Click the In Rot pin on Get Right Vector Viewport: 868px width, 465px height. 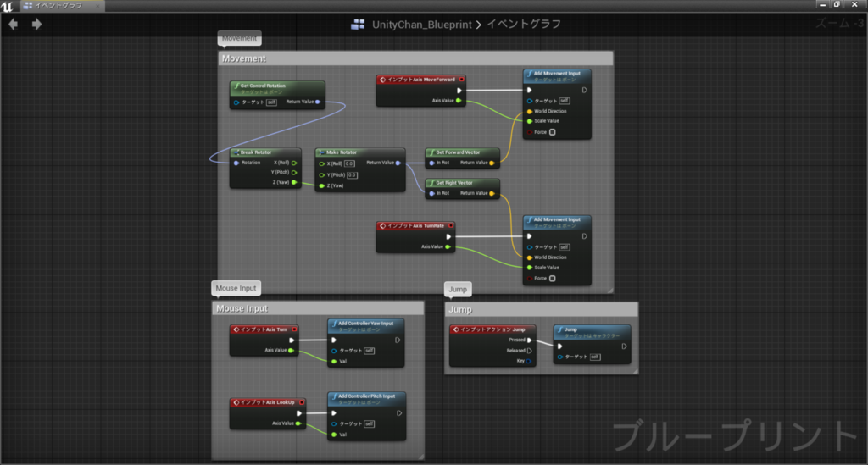pos(431,193)
